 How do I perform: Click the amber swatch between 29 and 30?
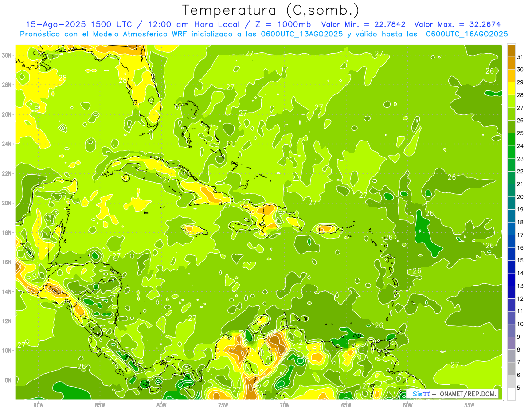(x=511, y=76)
